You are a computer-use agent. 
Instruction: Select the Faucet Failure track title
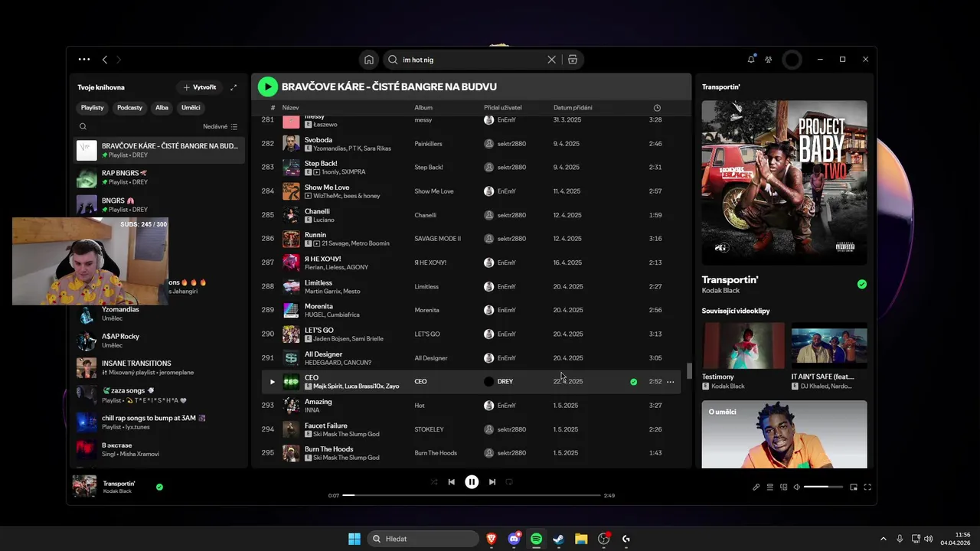[326, 425]
